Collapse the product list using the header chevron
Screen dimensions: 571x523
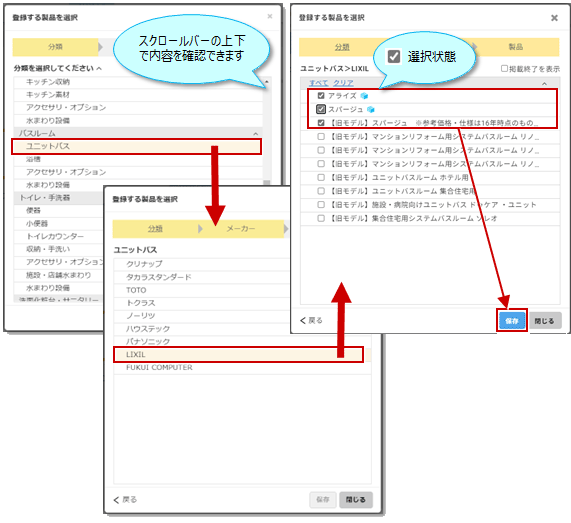544,83
